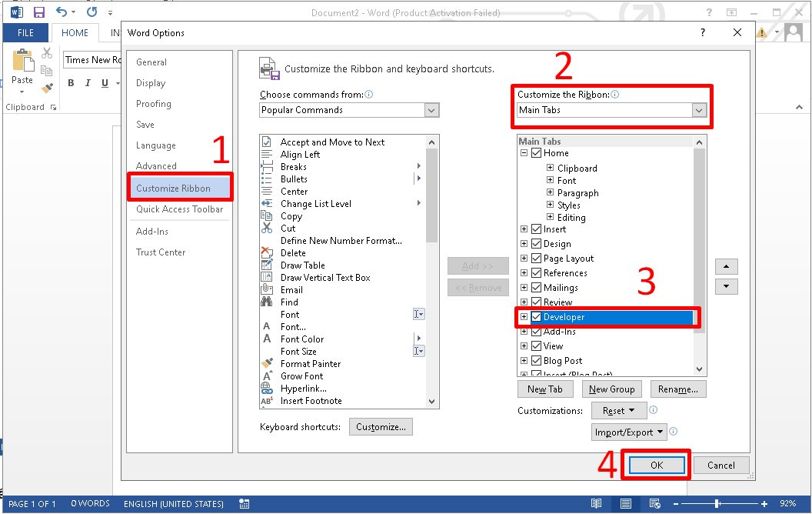The width and height of the screenshot is (812, 514).
Task: Click the Font Color command icon
Action: click(266, 339)
